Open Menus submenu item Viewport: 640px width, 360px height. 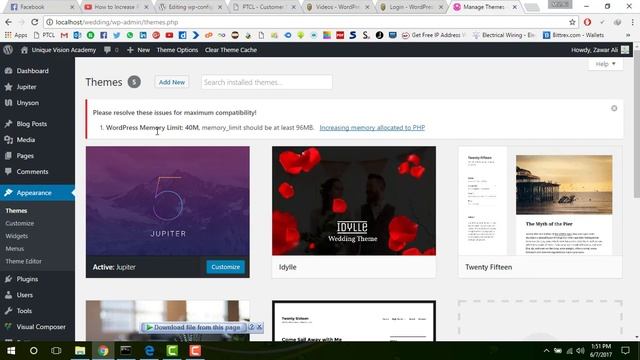tap(15, 249)
